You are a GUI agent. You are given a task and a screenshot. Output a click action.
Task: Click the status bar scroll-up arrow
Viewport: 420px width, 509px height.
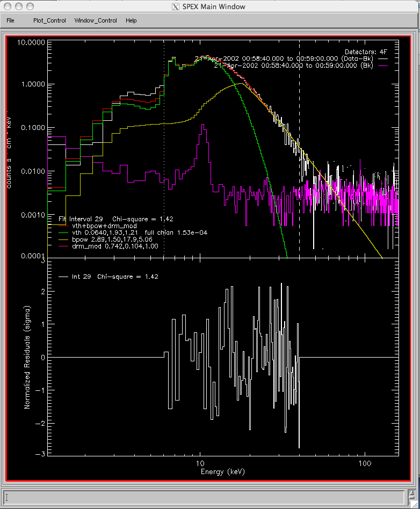410,493
